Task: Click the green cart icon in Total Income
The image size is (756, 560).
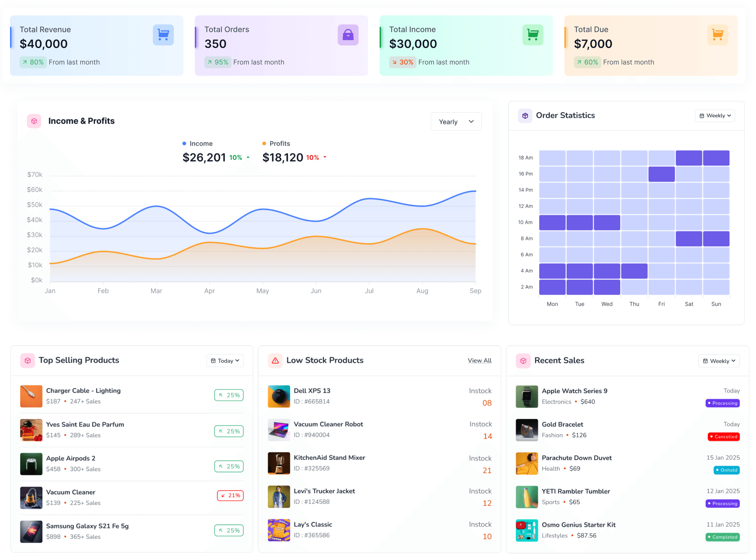Action: click(x=532, y=35)
